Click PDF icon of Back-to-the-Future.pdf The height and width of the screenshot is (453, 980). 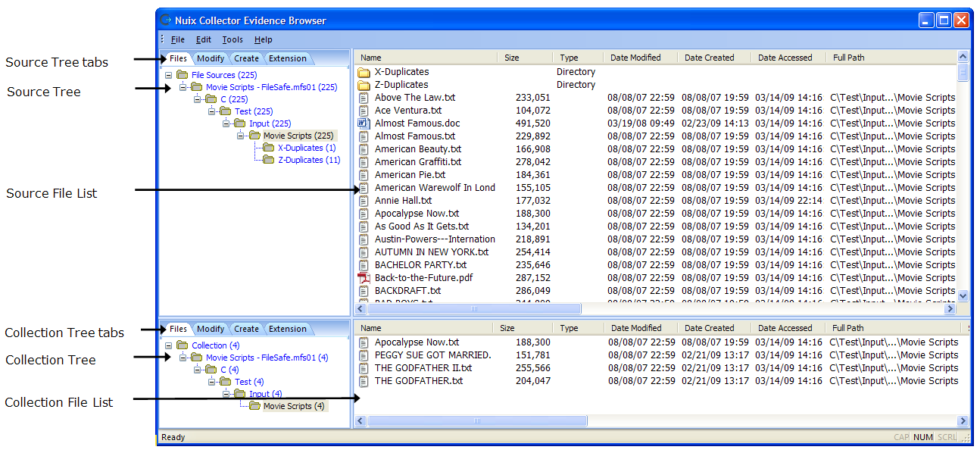(364, 278)
